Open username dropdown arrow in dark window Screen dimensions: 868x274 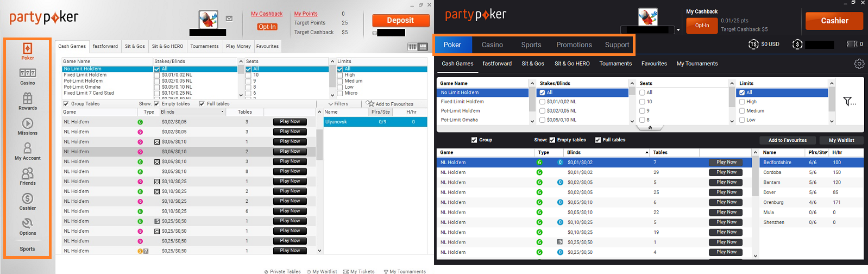click(x=678, y=30)
